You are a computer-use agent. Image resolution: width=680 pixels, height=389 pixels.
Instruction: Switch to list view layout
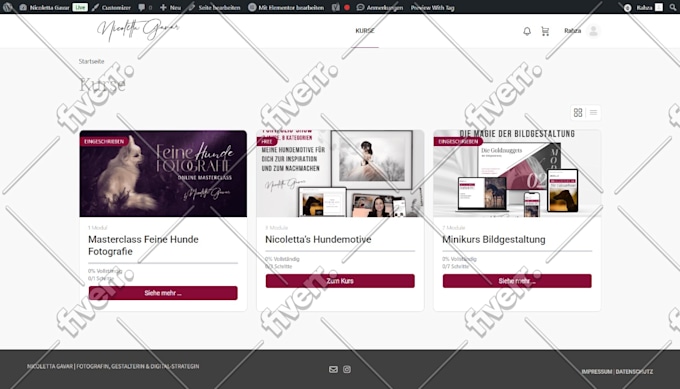[593, 113]
